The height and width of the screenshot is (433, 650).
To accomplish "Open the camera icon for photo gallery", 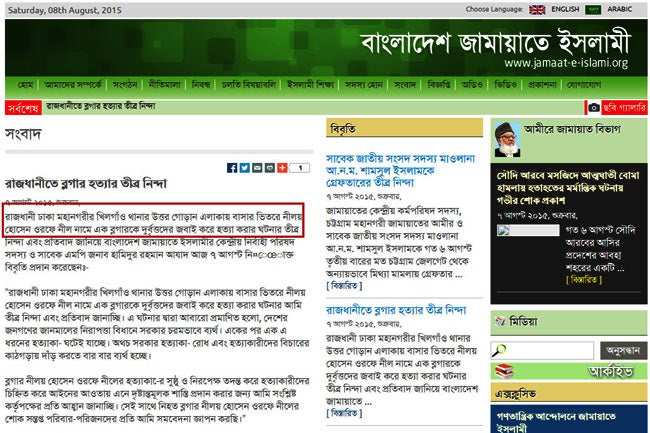I will point(594,108).
